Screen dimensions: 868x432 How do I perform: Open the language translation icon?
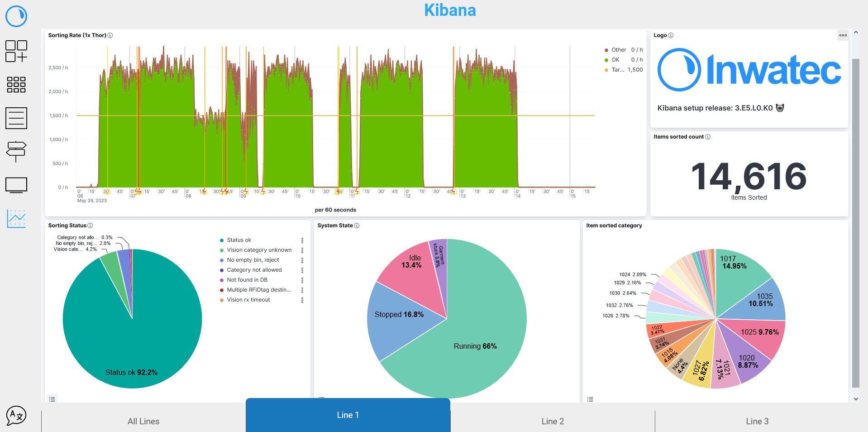(x=16, y=415)
